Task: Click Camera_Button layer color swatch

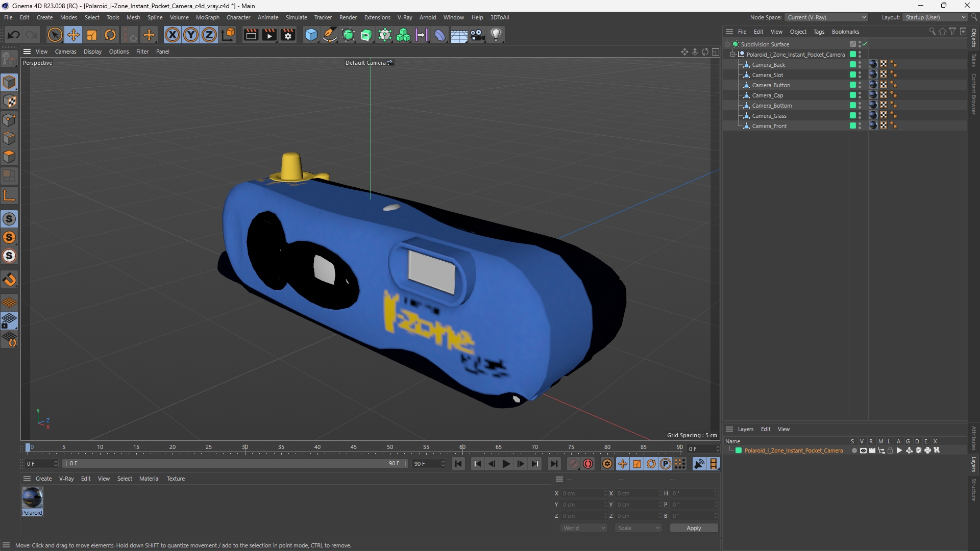Action: click(852, 85)
